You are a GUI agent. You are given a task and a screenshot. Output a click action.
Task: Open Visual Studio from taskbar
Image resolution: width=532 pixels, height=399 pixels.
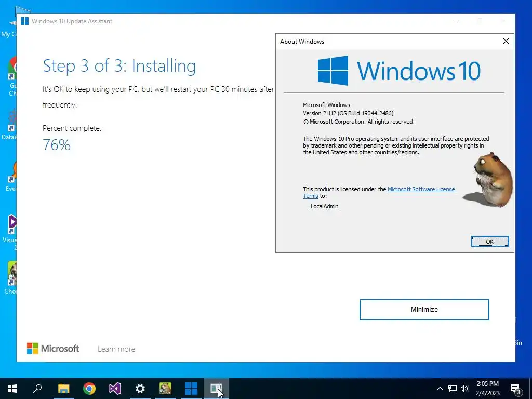coord(115,389)
